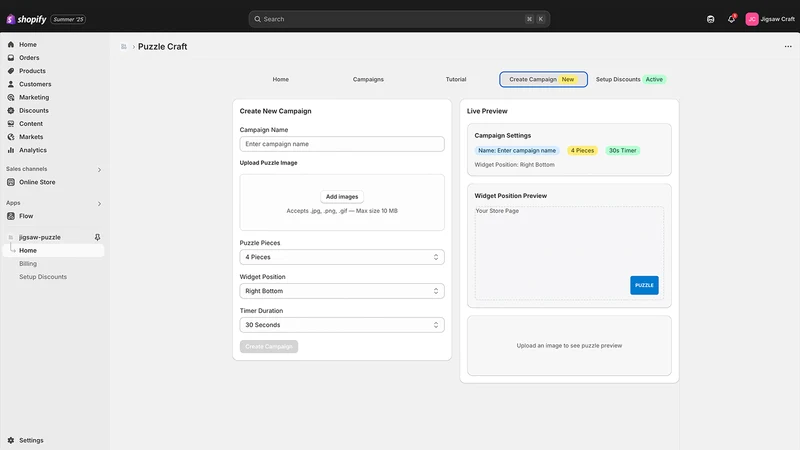800x450 pixels.
Task: Expand the Apps section
Action: tap(99, 204)
